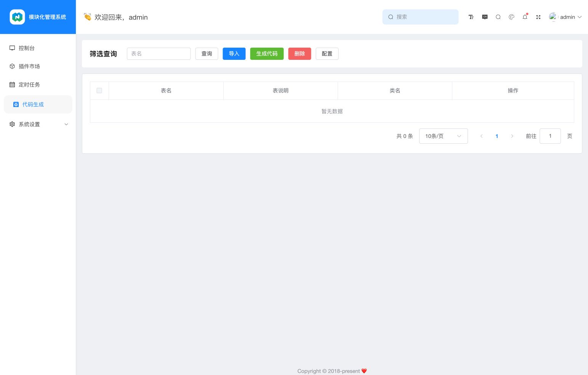Open the admin user dropdown arrow
Image resolution: width=588 pixels, height=375 pixels.
point(580,17)
